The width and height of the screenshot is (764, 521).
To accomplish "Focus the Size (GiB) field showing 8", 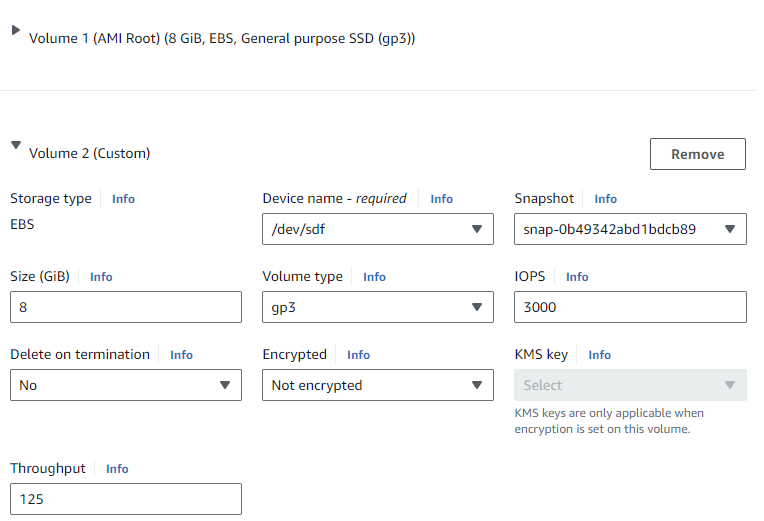I will tap(126, 307).
